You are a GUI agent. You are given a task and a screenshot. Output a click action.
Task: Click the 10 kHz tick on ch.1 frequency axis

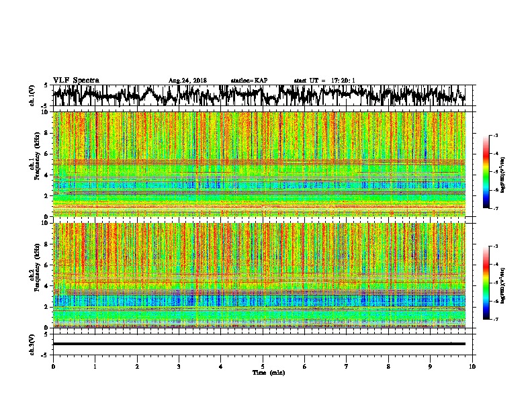tap(46, 112)
